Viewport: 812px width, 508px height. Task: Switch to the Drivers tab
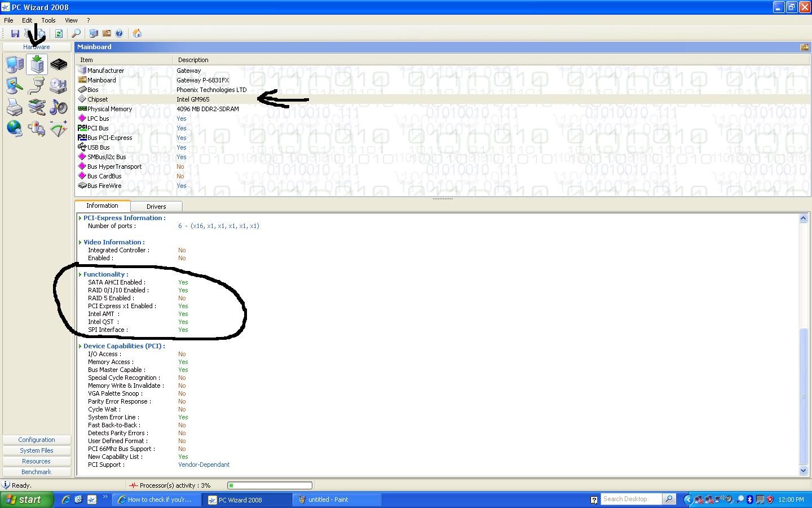pyautogui.click(x=156, y=207)
